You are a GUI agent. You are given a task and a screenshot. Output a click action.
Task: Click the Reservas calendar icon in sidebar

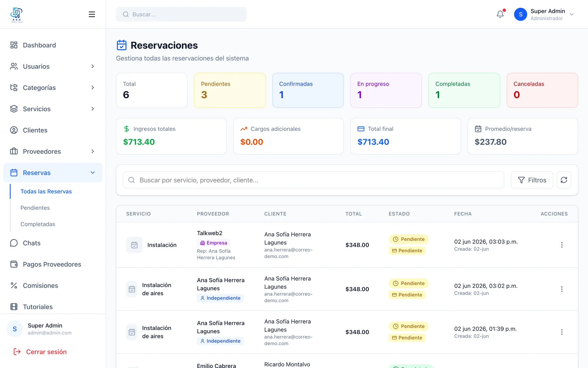[x=14, y=173]
